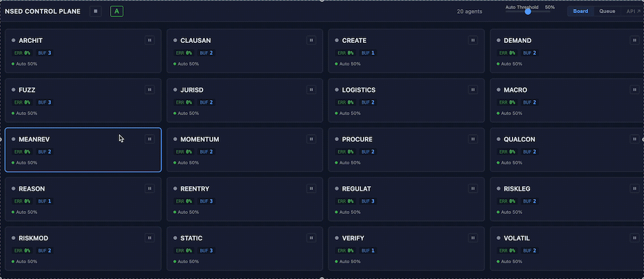Pause the CLAUSAN agent

click(311, 40)
